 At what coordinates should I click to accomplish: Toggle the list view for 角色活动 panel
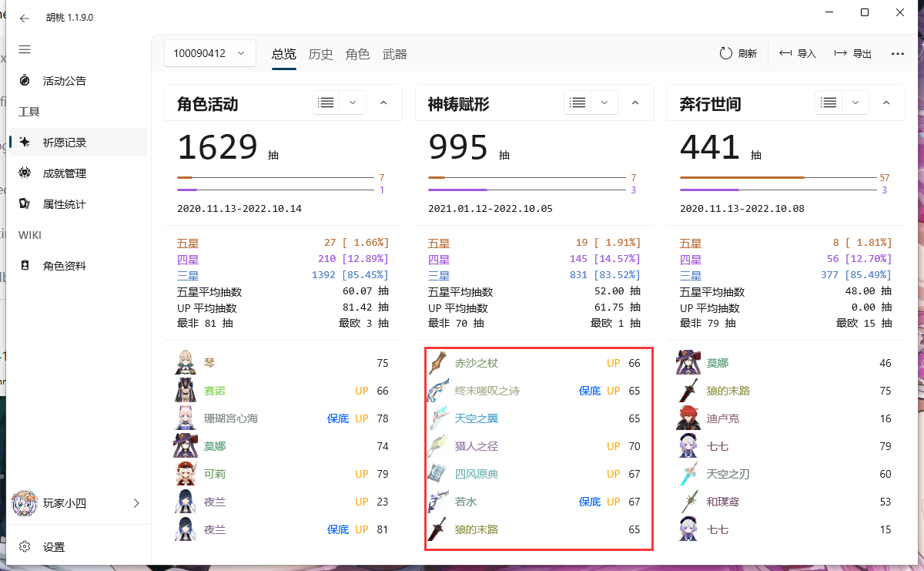pyautogui.click(x=324, y=102)
